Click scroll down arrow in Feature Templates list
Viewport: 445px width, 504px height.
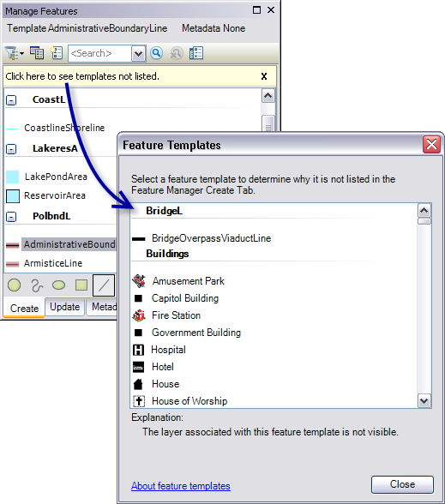click(424, 401)
